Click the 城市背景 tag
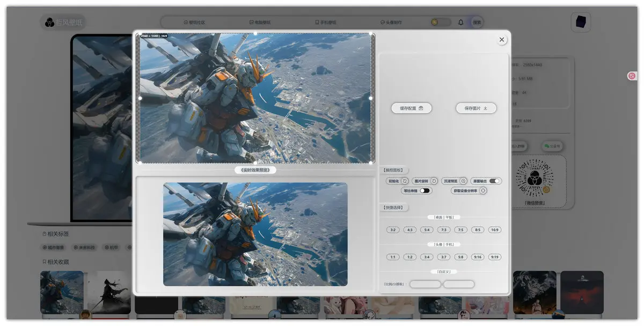 coord(53,248)
